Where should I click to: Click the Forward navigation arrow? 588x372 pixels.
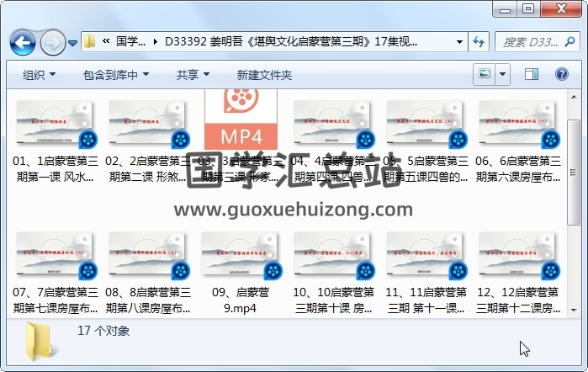(52, 43)
